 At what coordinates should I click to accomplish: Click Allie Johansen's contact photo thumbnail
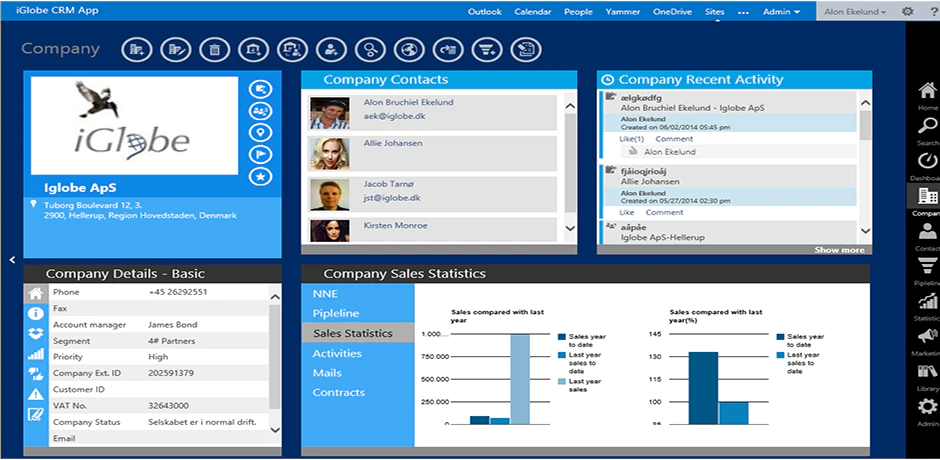(330, 154)
